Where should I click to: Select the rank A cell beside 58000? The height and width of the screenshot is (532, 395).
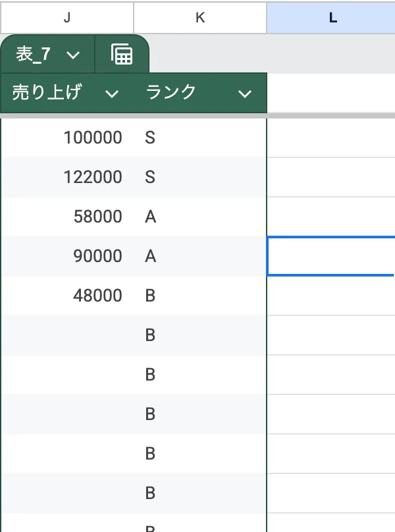(200, 217)
